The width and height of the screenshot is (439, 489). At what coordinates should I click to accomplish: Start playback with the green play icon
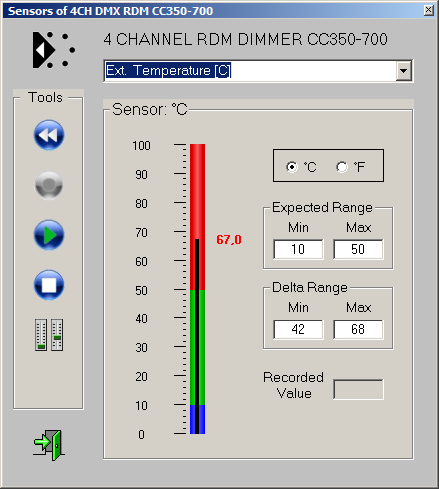point(49,235)
